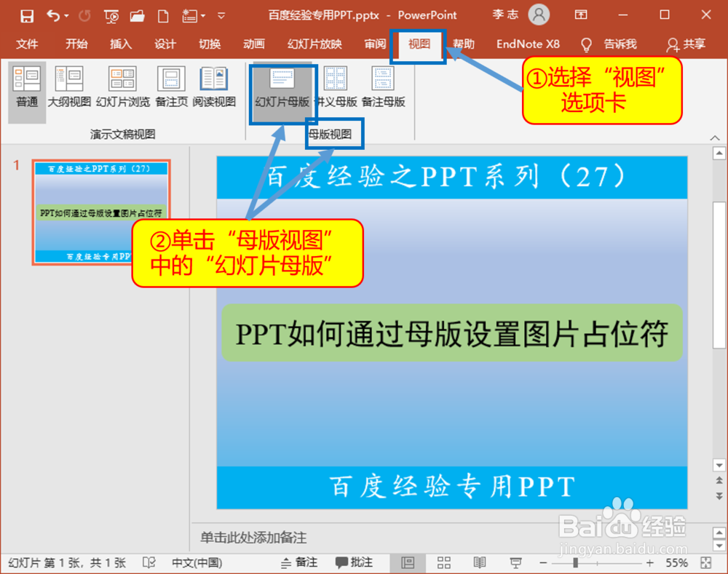The width and height of the screenshot is (728, 574).
Task: Open the 审阅 tab
Action: tap(375, 44)
